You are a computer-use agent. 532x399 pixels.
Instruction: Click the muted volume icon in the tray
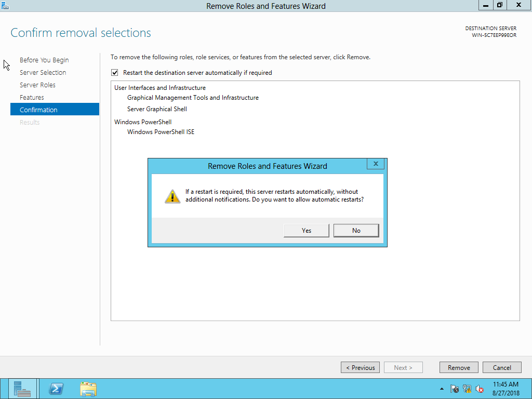[x=478, y=389]
